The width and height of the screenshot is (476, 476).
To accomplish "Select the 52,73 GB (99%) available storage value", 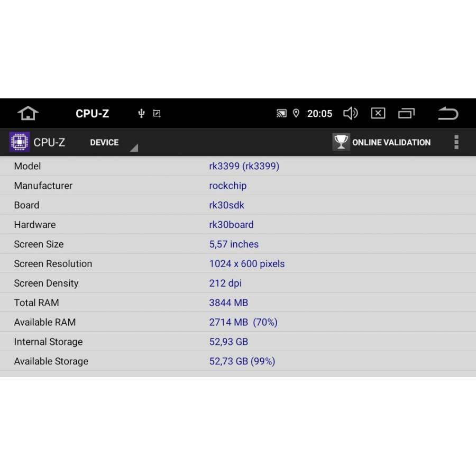I will [x=242, y=361].
